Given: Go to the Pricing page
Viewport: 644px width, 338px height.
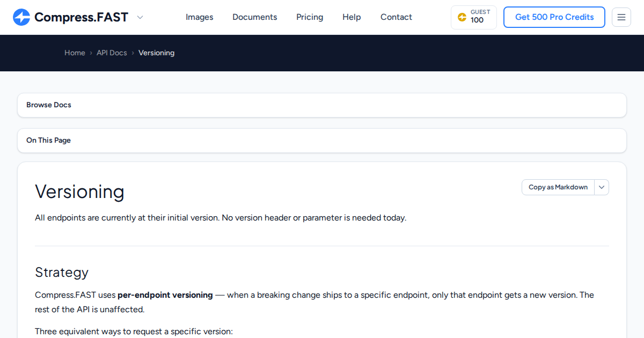Looking at the screenshot, I should click(310, 17).
